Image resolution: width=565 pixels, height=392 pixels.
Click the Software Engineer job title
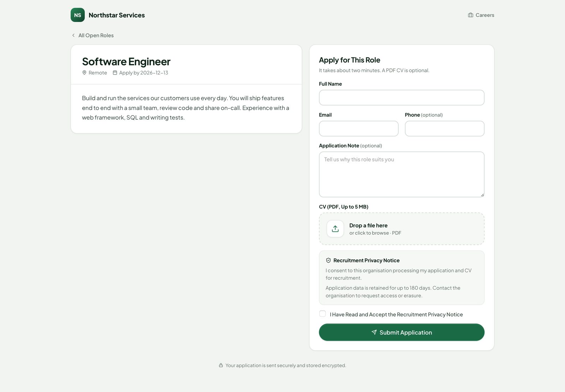coord(126,62)
